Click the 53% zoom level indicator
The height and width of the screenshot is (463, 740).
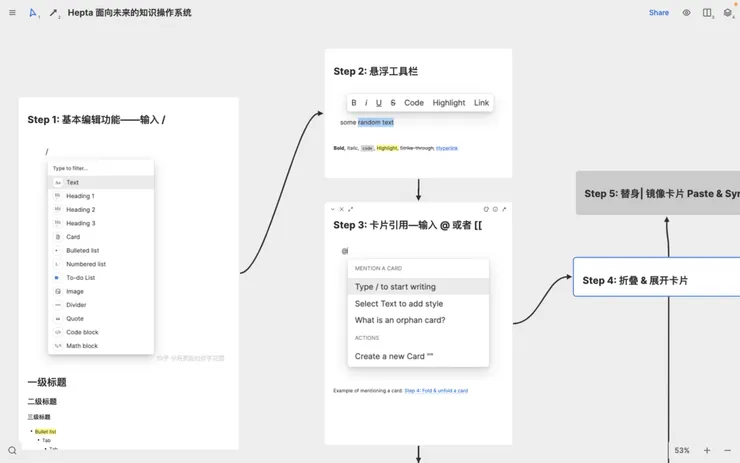click(x=681, y=450)
